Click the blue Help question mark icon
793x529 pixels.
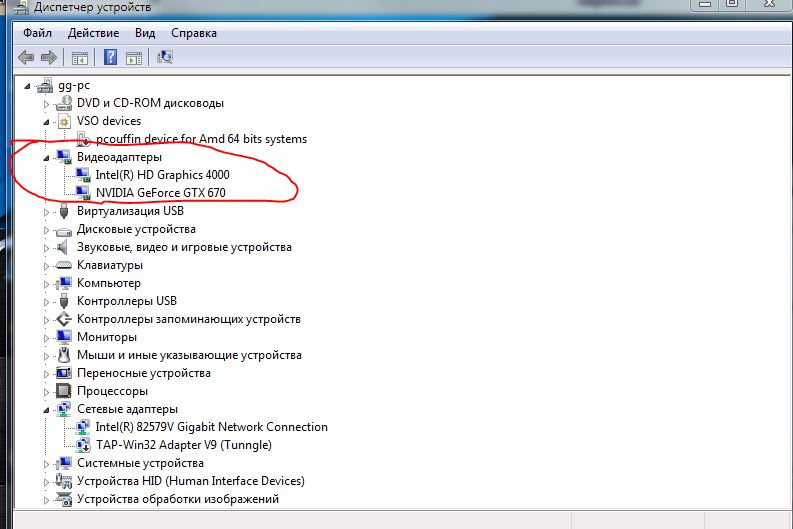pyautogui.click(x=111, y=57)
